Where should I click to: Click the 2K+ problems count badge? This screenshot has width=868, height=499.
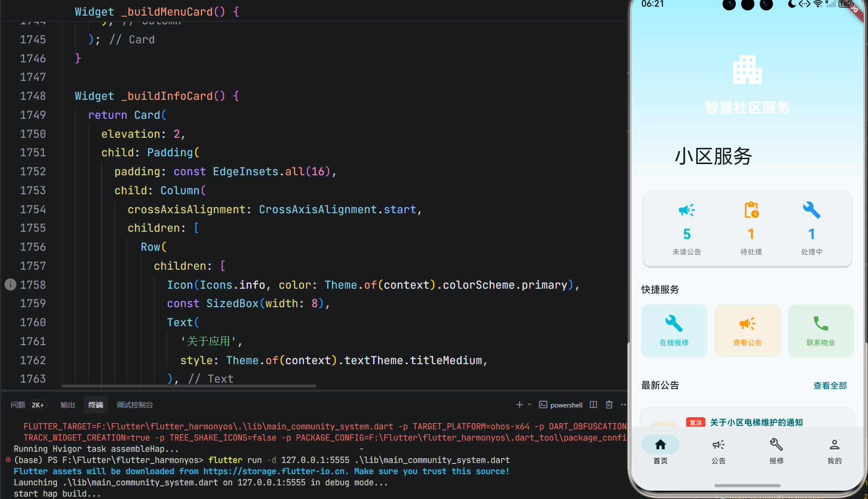coord(38,405)
